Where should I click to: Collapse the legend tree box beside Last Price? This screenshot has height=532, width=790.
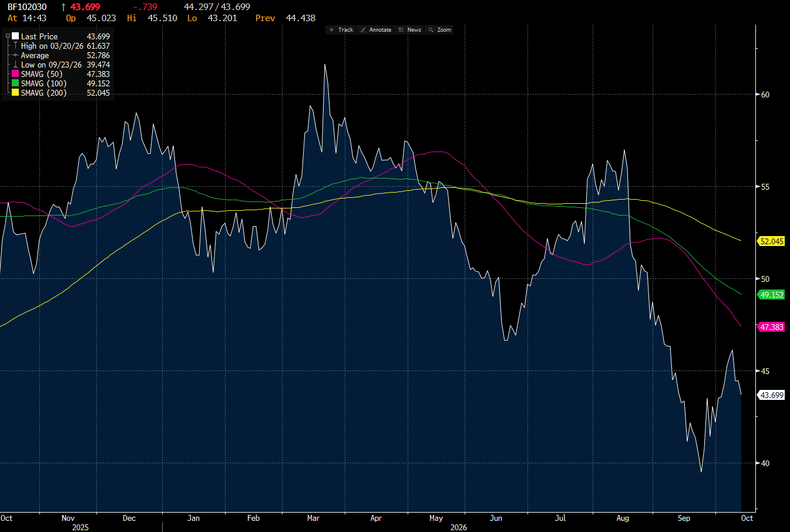8,36
